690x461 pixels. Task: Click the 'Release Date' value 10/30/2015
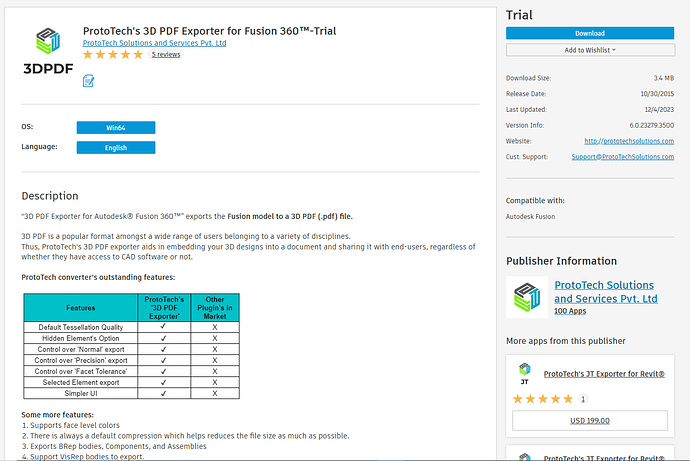pos(657,94)
